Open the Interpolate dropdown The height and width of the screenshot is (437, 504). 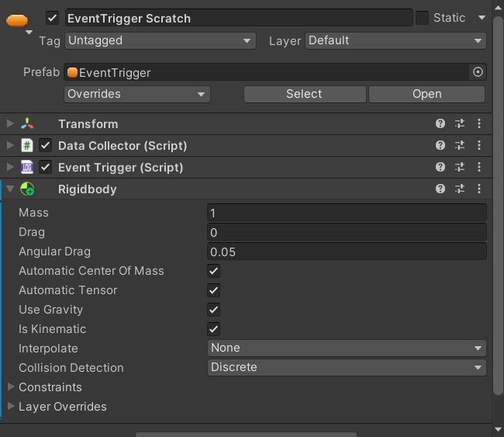point(347,349)
